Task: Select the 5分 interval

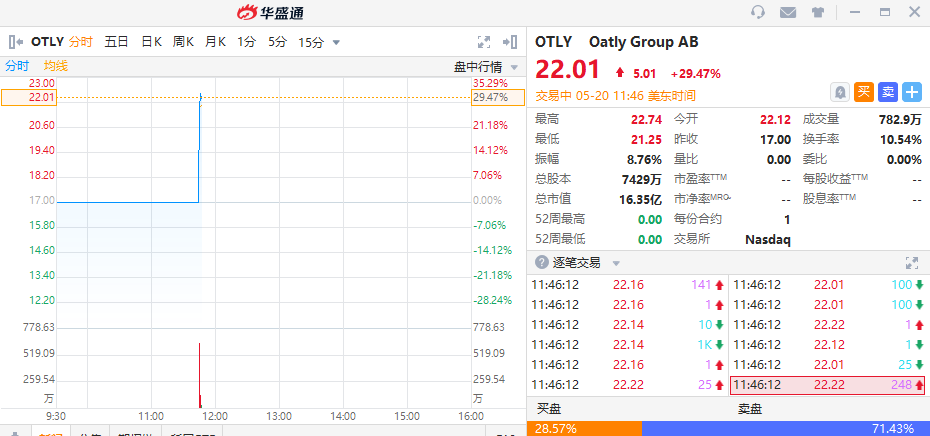Action: tap(277, 42)
